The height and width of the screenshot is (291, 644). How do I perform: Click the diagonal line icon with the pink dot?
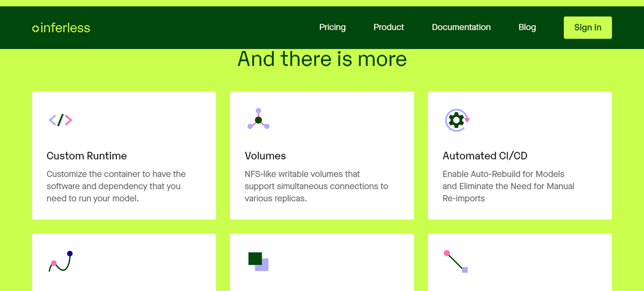point(456,261)
